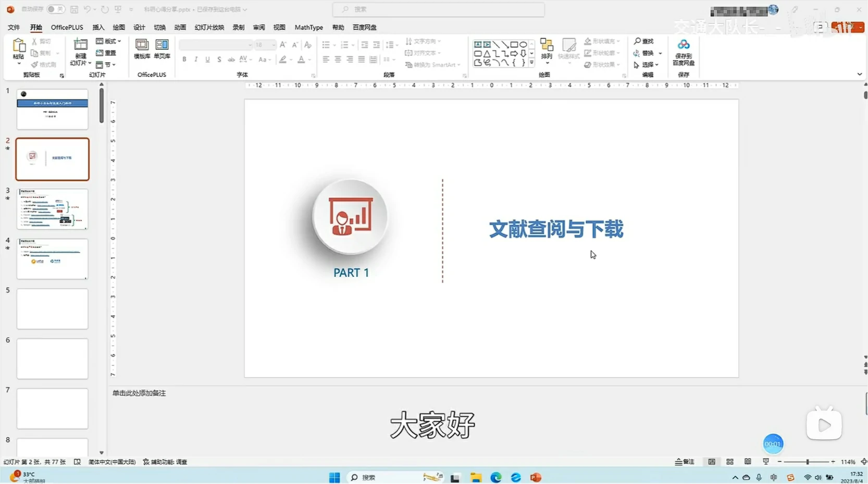Select slide 3 thumbnail in slide panel
Screen dimensions: 868x484
[53, 209]
